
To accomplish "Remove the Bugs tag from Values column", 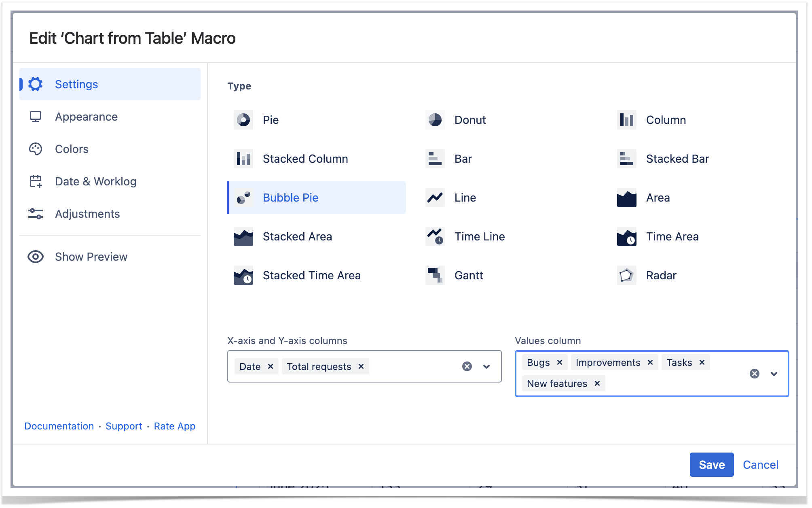I will pyautogui.click(x=560, y=362).
